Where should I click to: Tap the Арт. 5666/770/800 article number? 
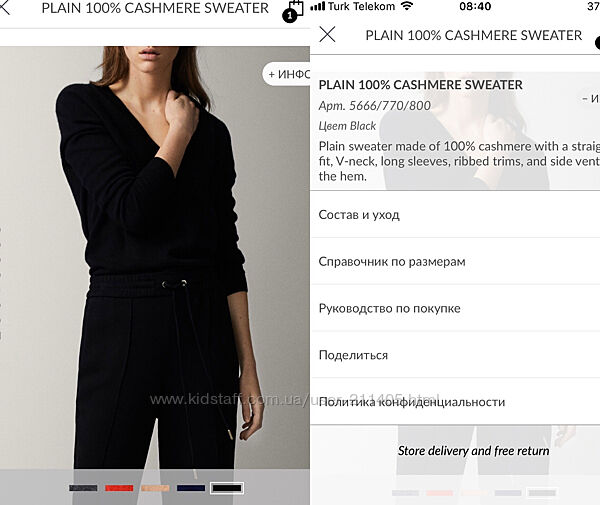[375, 106]
